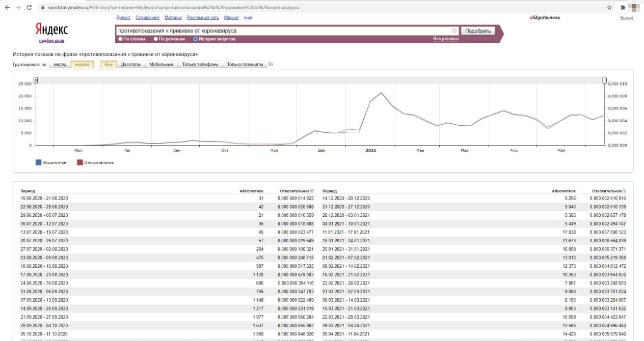Select the 18.01.2021 - 24.01.2021 period row
Screen dimensions: 644x341
tap(474, 241)
